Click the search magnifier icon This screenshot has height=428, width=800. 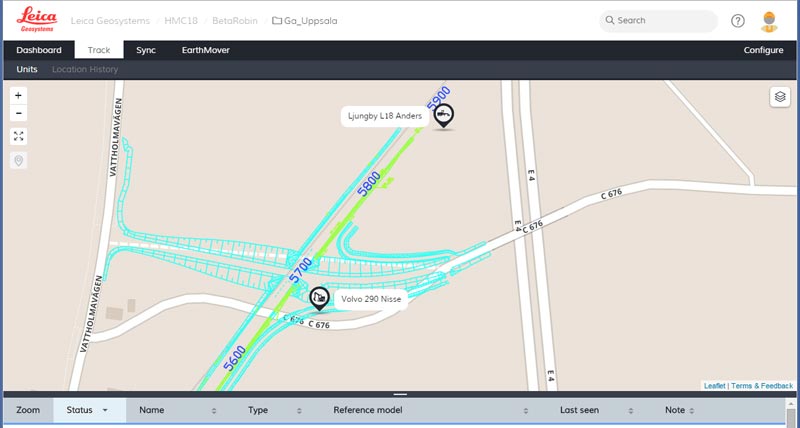pos(610,20)
